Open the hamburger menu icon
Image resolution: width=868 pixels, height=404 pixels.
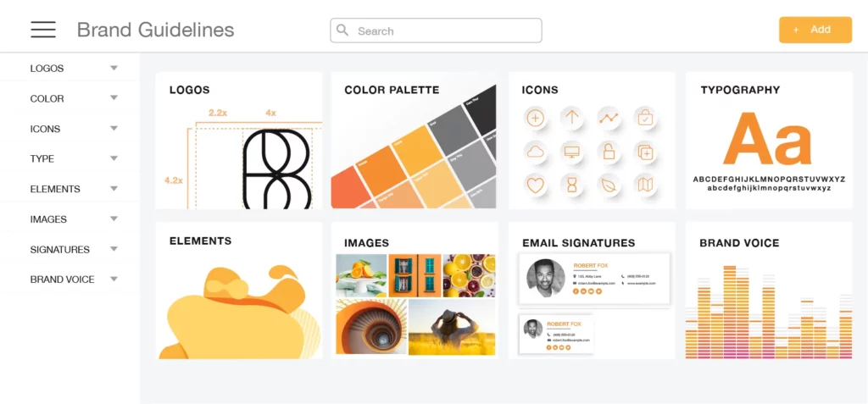pos(43,30)
